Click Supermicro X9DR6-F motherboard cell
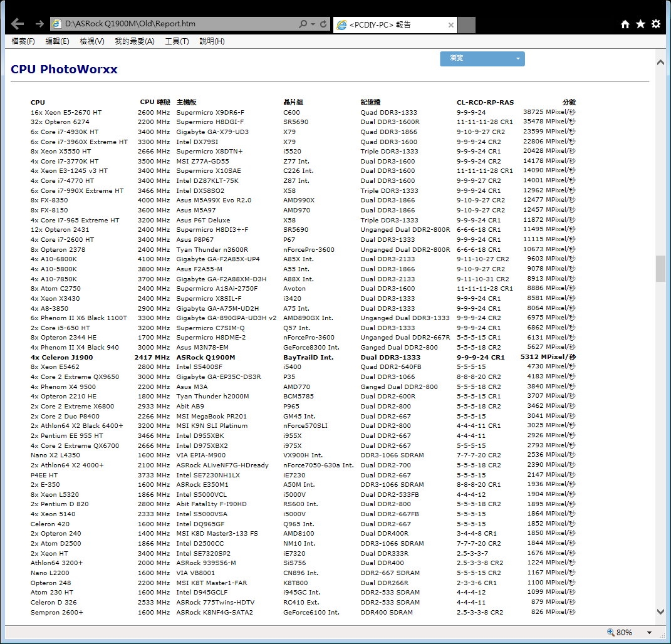The width and height of the screenshot is (671, 644). click(210, 113)
